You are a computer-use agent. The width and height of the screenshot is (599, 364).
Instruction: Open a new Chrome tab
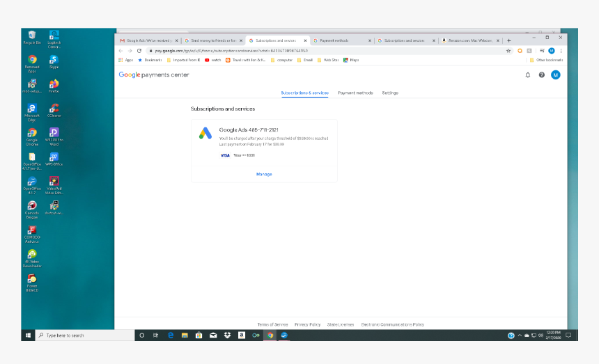(x=509, y=40)
